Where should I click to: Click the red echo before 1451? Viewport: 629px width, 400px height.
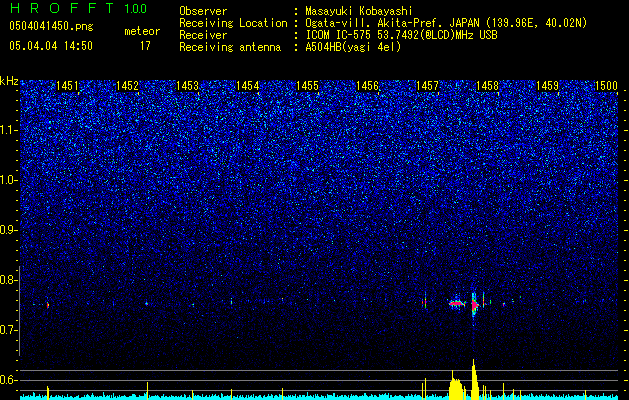(x=47, y=305)
